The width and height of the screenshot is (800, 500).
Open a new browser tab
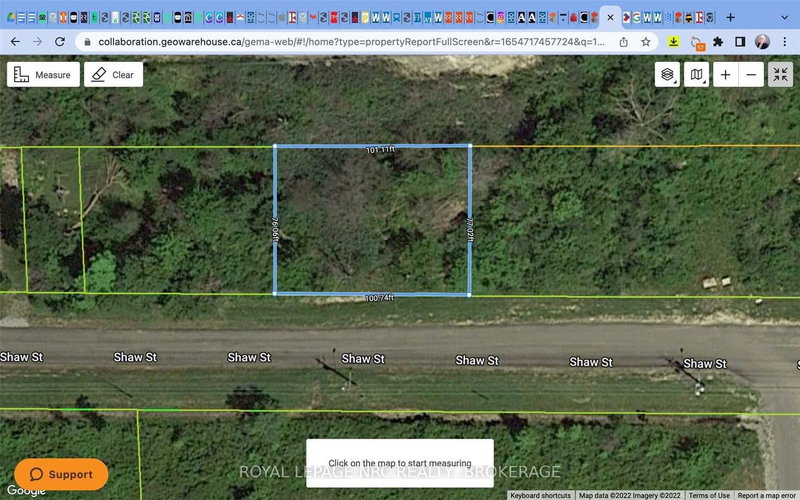730,17
